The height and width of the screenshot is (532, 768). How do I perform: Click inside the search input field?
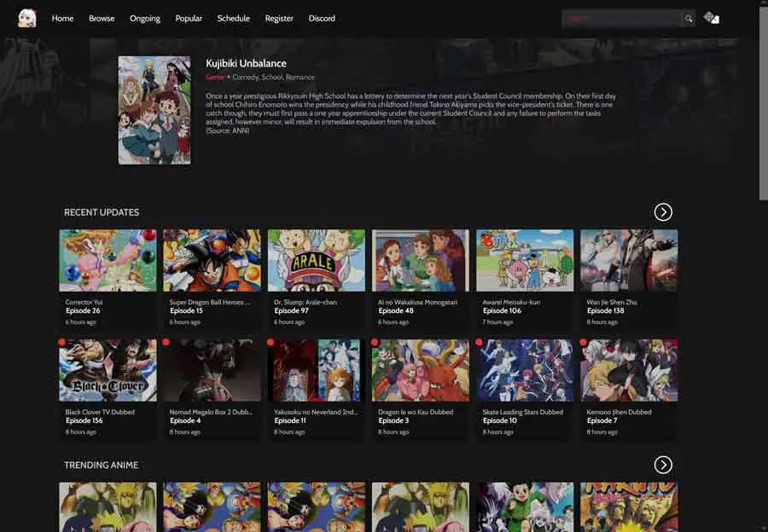621,19
